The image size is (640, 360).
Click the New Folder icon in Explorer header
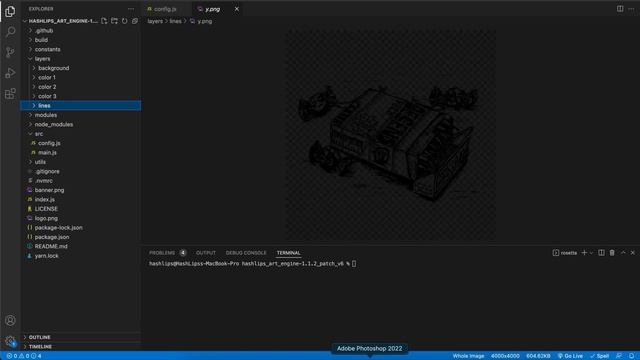[114, 21]
